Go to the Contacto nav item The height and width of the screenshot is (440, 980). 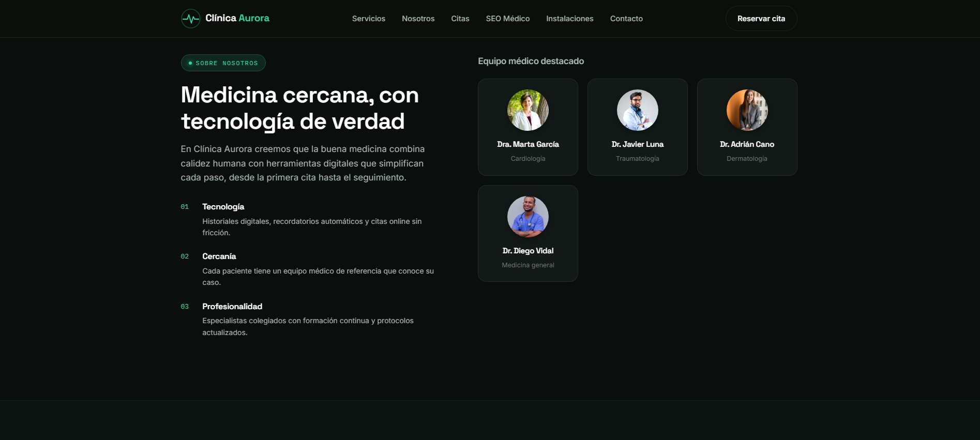pos(626,19)
